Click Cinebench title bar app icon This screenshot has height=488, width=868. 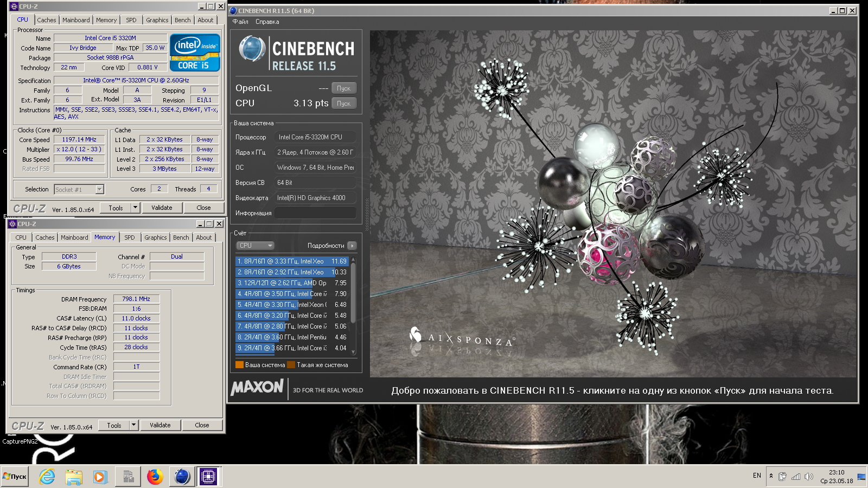[x=233, y=10]
